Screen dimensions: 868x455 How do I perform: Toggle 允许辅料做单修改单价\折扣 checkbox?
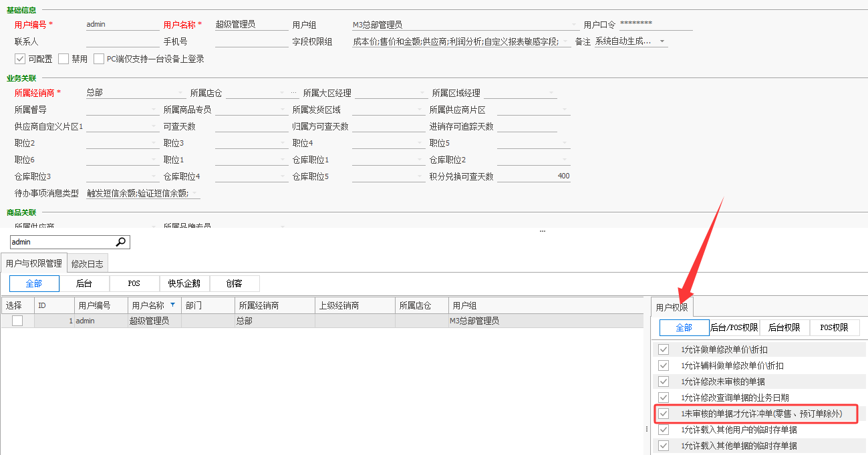tap(664, 365)
